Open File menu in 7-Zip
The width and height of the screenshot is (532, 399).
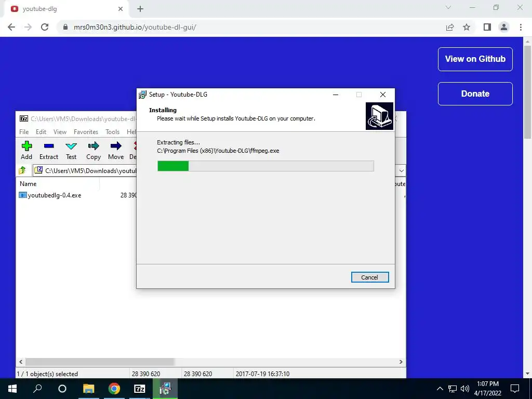tap(24, 131)
